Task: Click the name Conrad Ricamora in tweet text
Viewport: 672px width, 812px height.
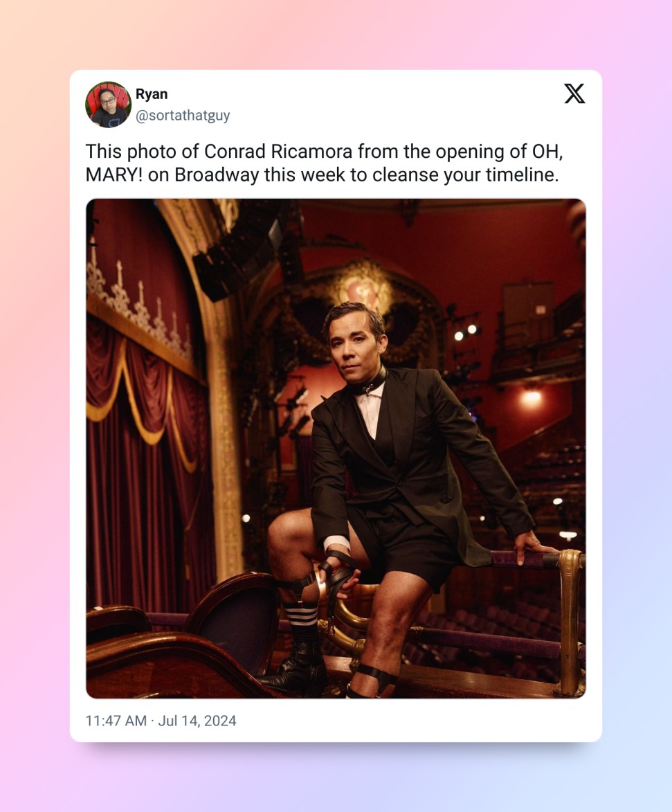Action: pyautogui.click(x=278, y=151)
